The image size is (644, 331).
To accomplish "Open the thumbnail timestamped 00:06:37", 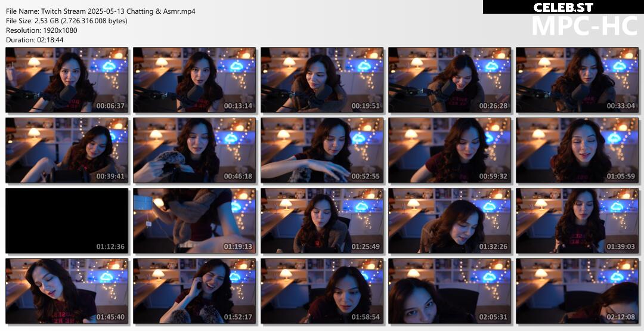I will tap(67, 80).
